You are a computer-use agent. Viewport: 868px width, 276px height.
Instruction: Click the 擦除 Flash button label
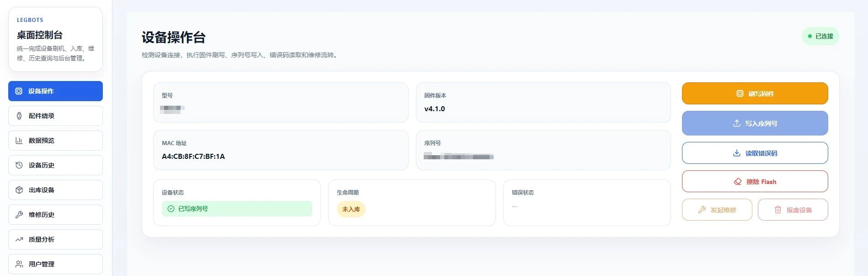(761, 182)
